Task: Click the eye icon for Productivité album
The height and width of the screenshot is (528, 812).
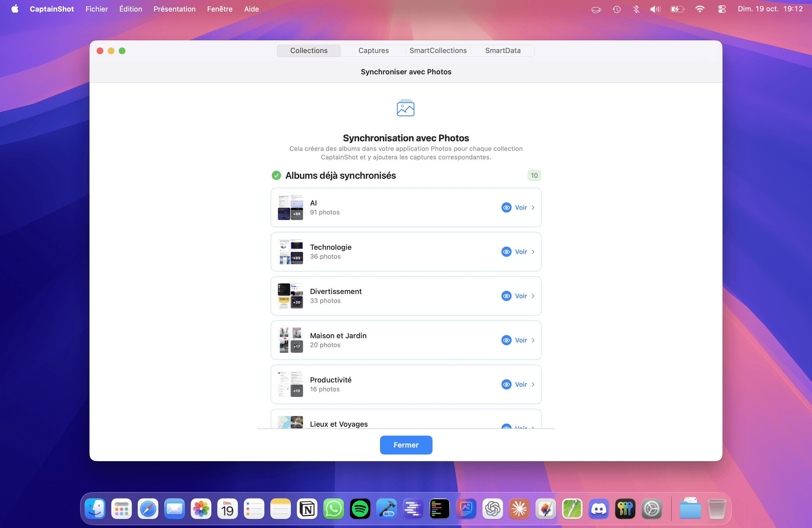Action: click(x=506, y=384)
